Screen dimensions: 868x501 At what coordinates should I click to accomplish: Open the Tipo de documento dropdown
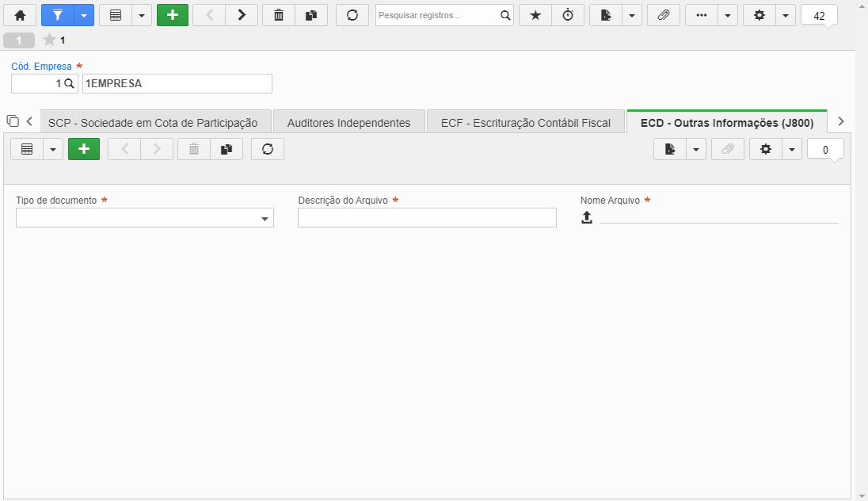[x=144, y=218]
